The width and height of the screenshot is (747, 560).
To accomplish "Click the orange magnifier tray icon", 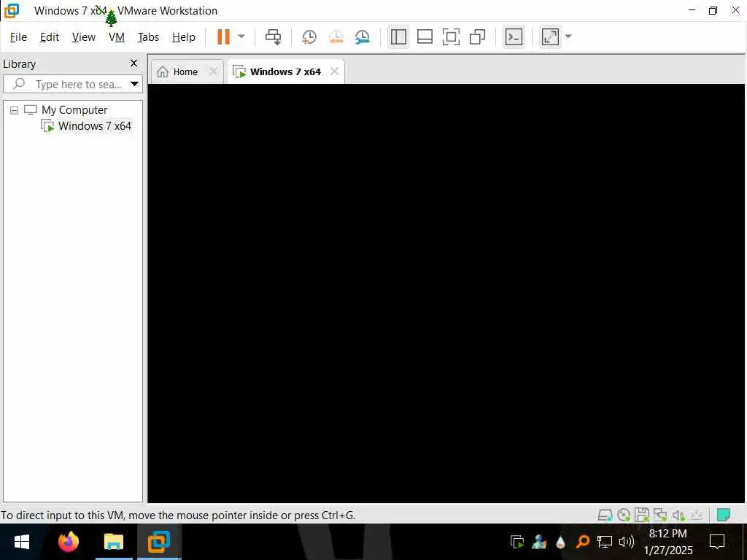I will (583, 542).
